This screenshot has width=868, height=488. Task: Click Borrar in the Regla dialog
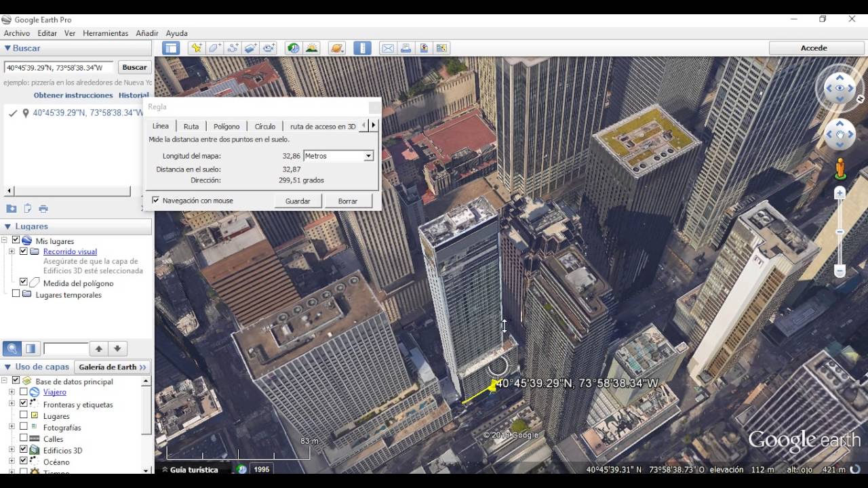click(348, 201)
